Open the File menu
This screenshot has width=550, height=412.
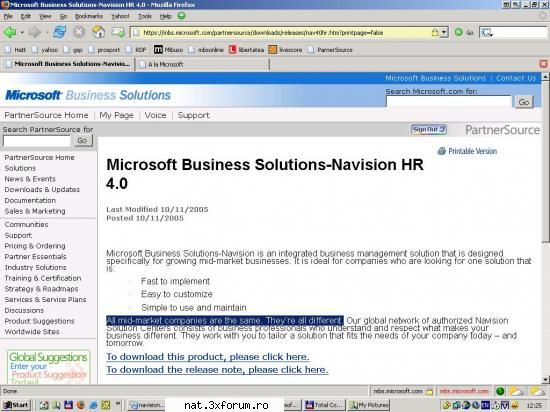8,16
